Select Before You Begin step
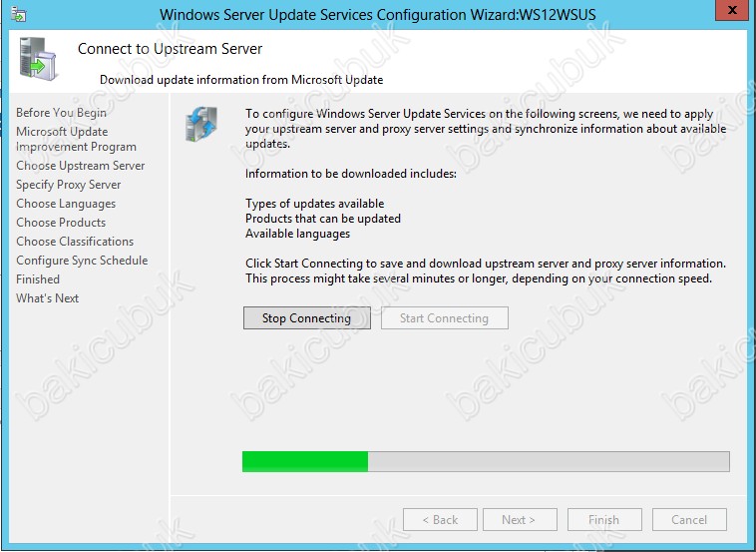This screenshot has width=756, height=552. (61, 113)
